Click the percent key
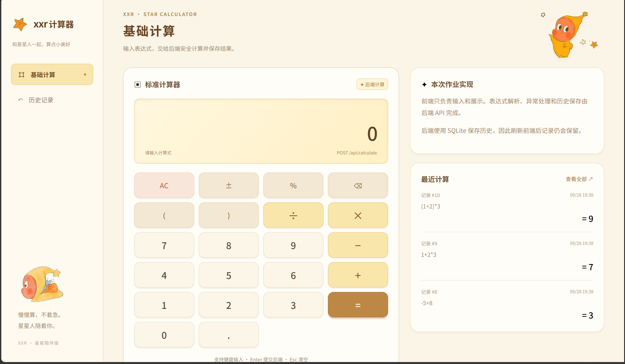The width and height of the screenshot is (625, 364). [x=293, y=185]
